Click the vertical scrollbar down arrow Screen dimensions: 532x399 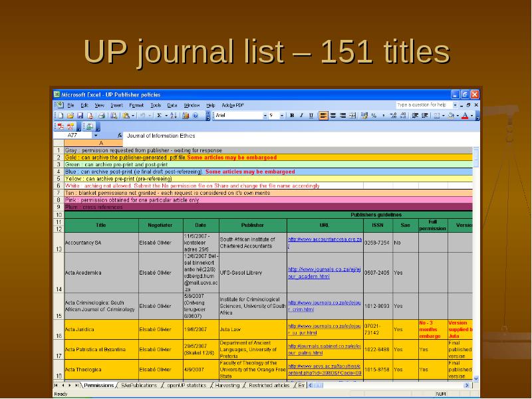(x=475, y=378)
